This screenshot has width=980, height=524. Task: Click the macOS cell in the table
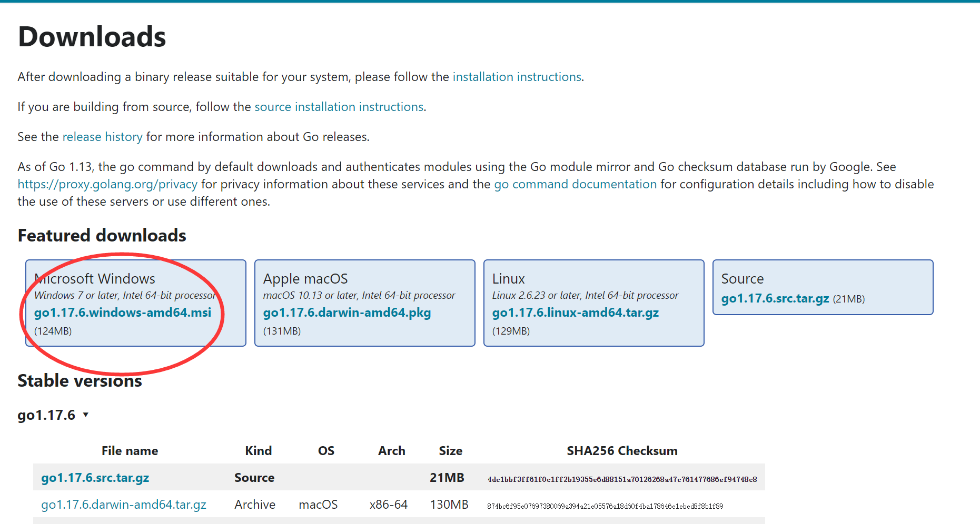coord(318,505)
